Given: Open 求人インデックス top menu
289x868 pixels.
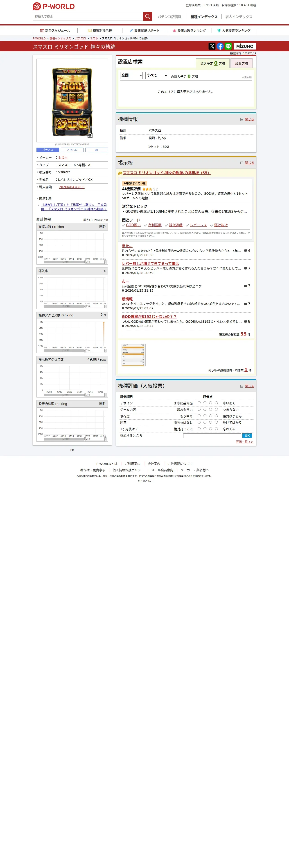Looking at the screenshot, I should coord(239,16).
